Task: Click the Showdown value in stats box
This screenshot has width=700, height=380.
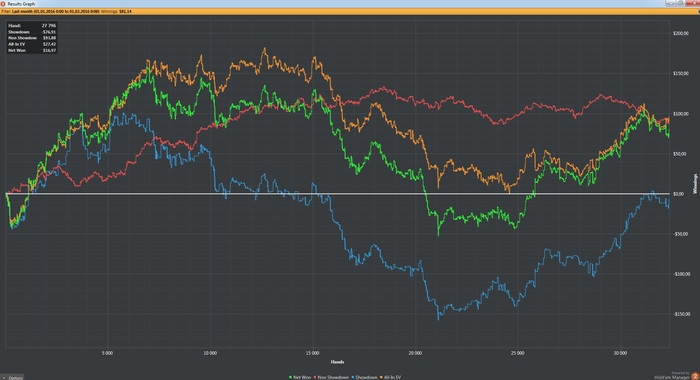Action: [x=49, y=32]
